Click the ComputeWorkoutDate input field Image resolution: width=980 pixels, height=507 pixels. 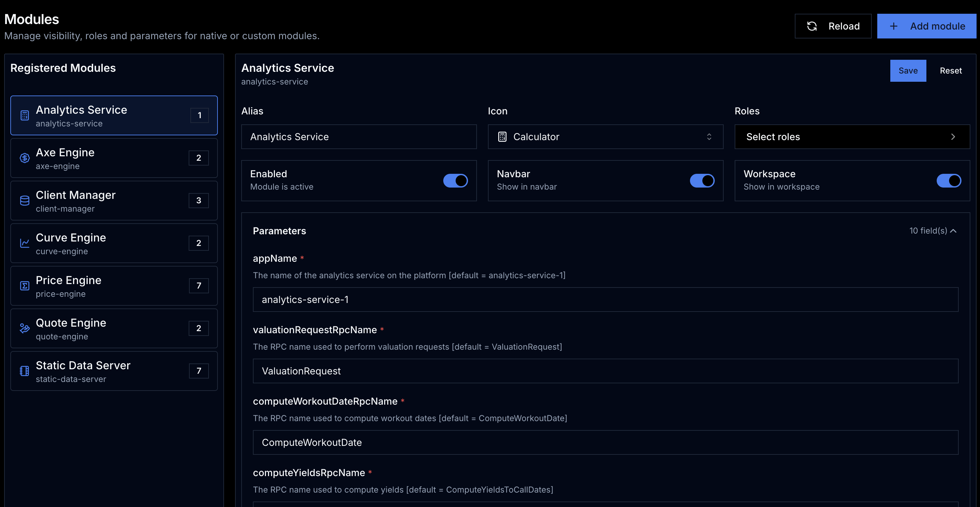click(606, 443)
